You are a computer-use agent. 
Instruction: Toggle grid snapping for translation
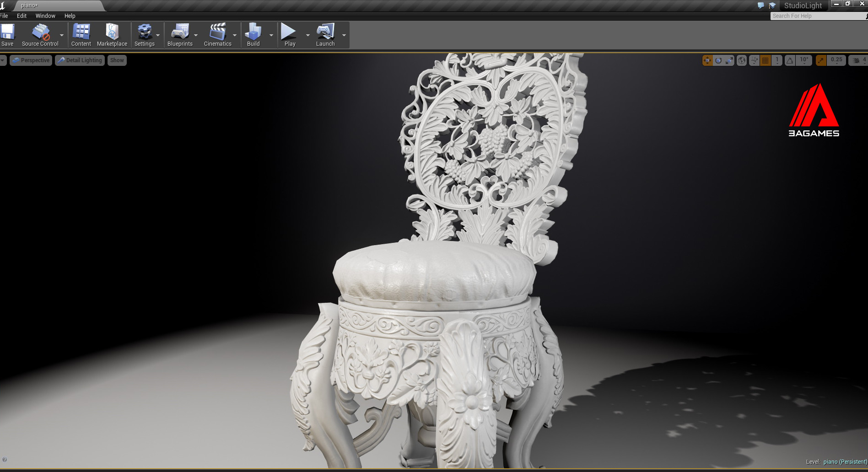point(766,60)
